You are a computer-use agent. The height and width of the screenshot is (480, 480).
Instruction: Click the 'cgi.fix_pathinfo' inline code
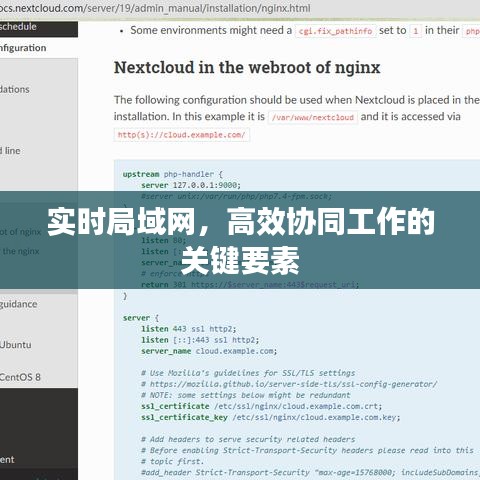335,31
